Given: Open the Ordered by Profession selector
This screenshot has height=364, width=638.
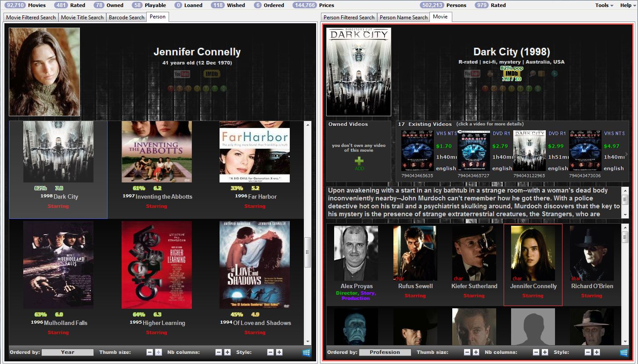Looking at the screenshot, I should click(x=385, y=352).
